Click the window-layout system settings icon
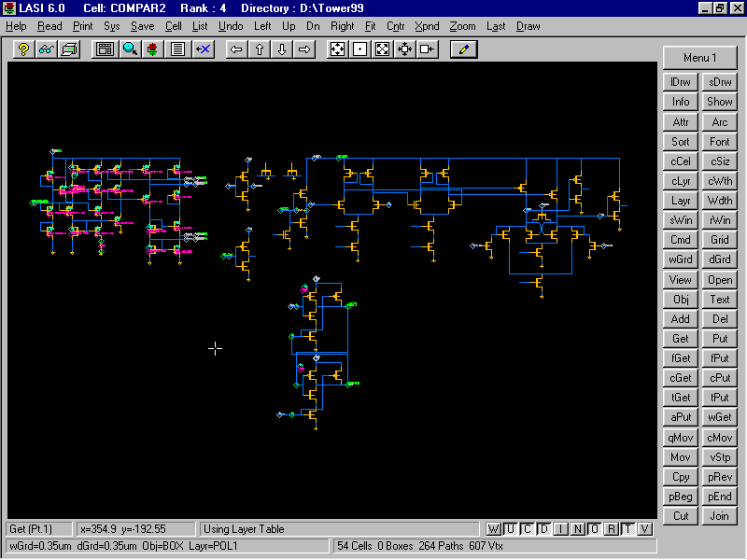 tap(105, 49)
